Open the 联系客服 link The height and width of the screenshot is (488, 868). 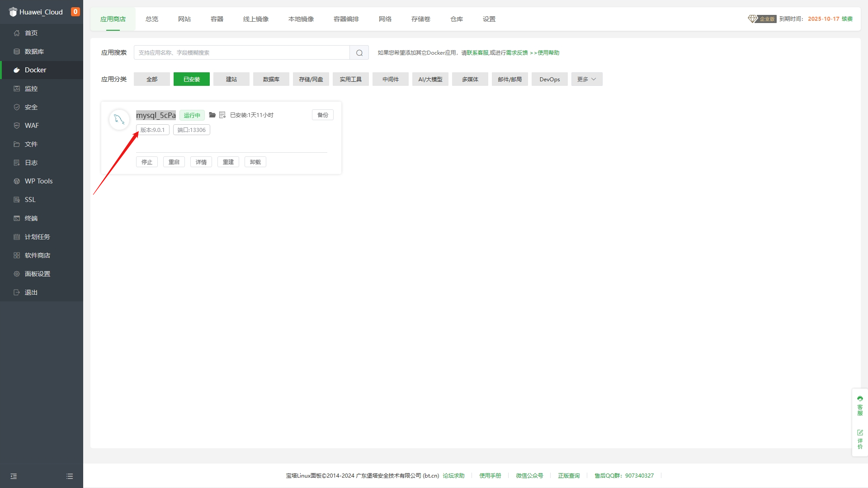(478, 53)
